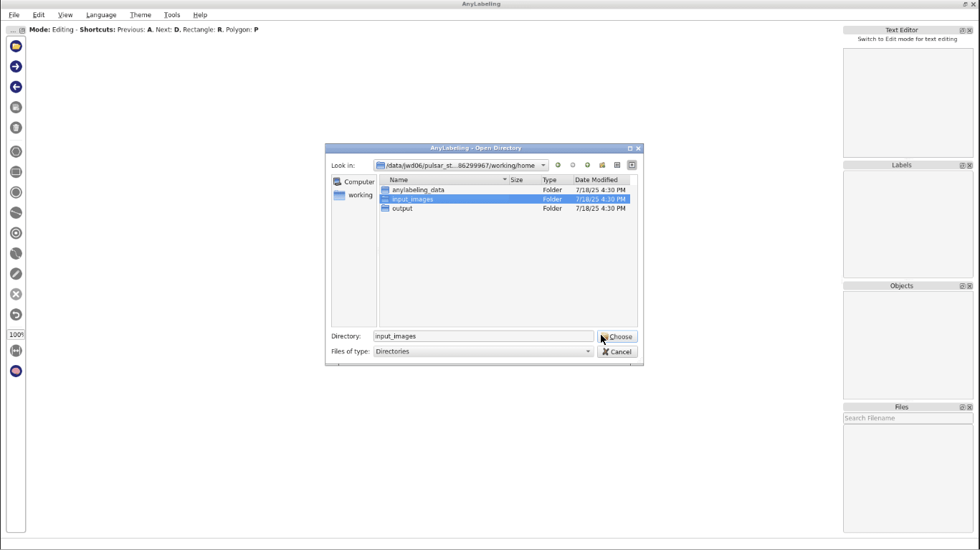Click the Undo toolbar icon
The image size is (980, 550).
16,315
